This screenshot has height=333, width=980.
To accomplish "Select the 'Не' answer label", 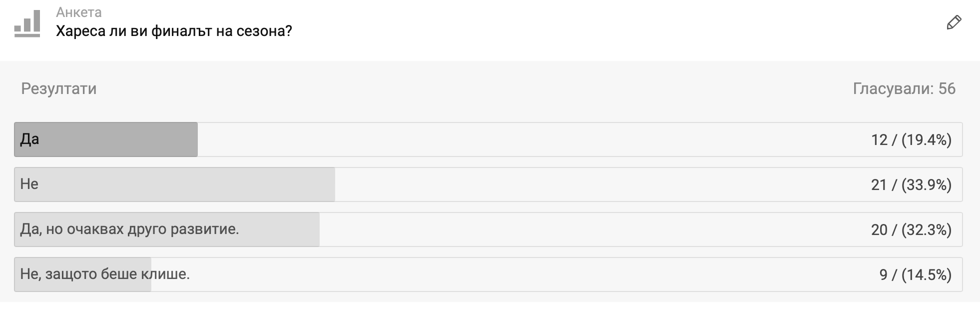I will pos(29,184).
